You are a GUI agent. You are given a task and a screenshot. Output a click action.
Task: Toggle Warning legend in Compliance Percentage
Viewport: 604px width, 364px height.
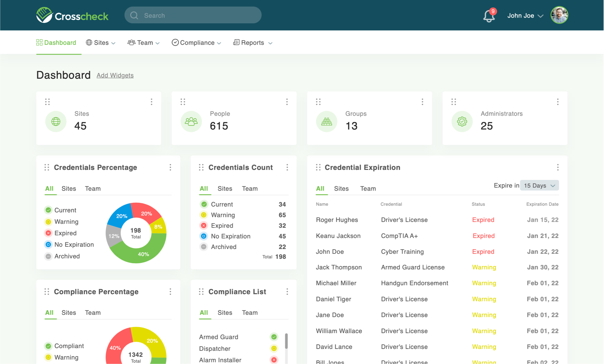62,357
